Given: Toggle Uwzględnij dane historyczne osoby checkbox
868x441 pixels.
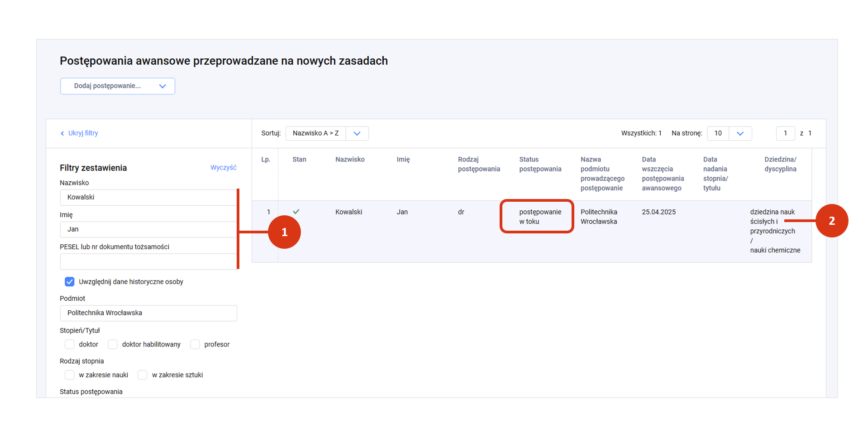Looking at the screenshot, I should click(x=70, y=282).
